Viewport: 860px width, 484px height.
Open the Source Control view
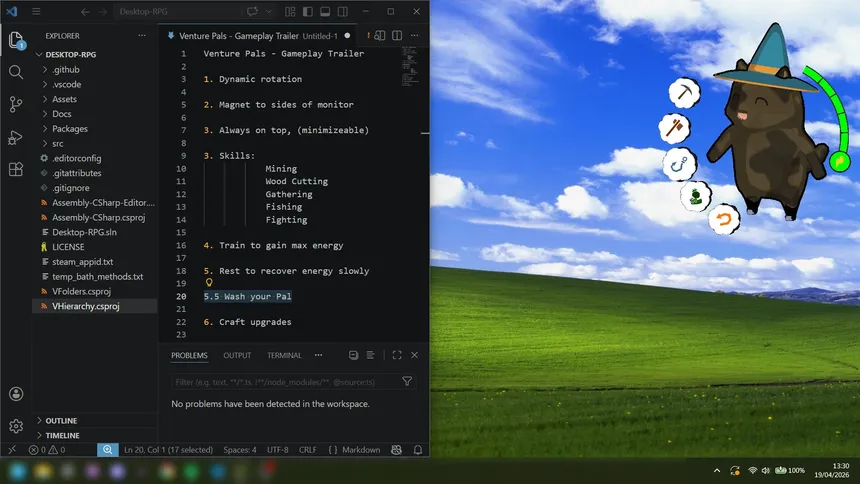coord(16,104)
